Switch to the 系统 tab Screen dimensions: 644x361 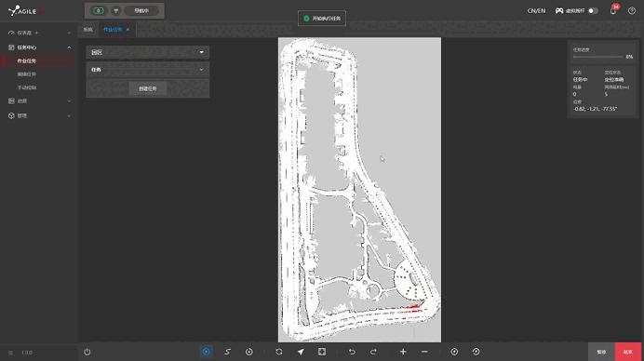(87, 30)
